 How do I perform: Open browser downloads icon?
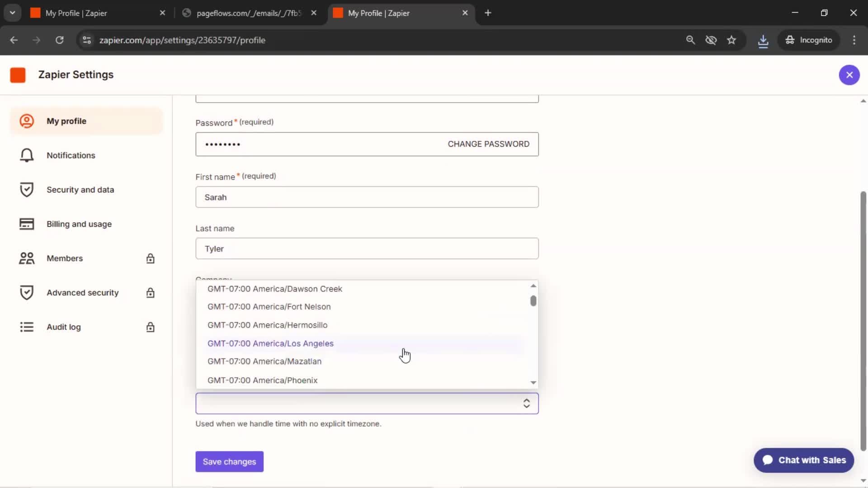click(763, 40)
